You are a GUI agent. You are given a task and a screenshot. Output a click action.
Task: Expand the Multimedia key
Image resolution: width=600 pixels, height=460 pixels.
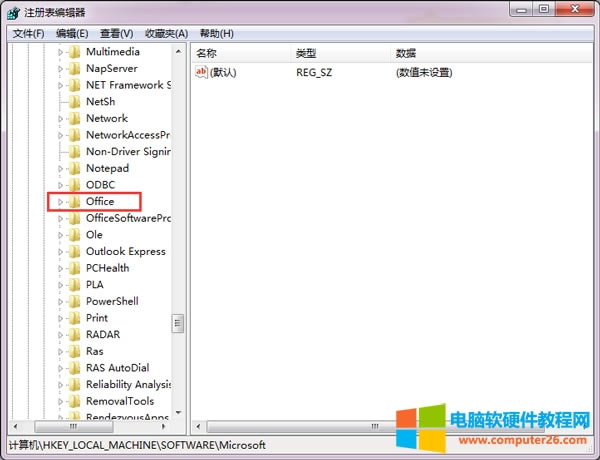pyautogui.click(x=60, y=52)
